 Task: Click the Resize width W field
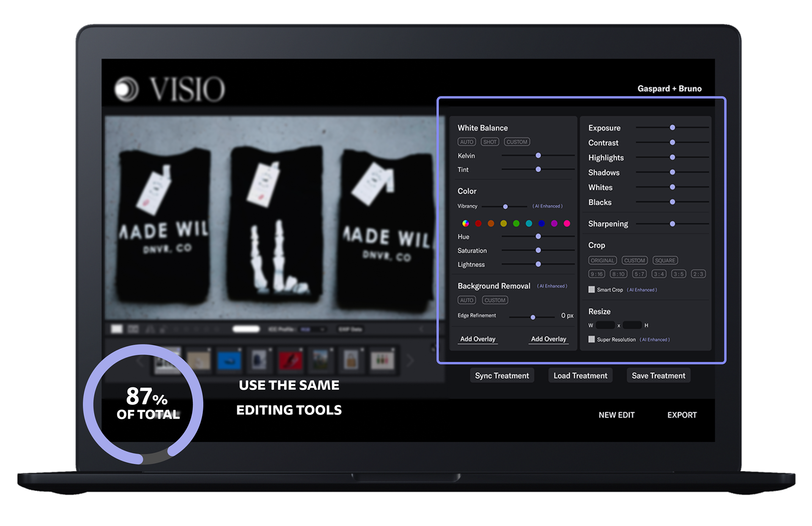coord(605,325)
